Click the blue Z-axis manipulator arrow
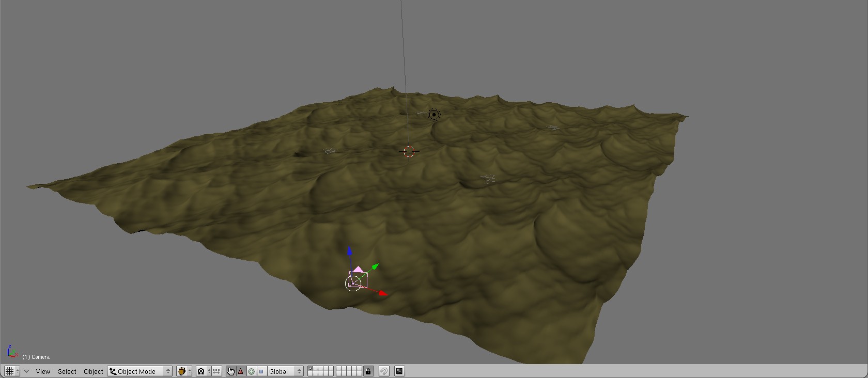The height and width of the screenshot is (378, 868). coord(350,250)
